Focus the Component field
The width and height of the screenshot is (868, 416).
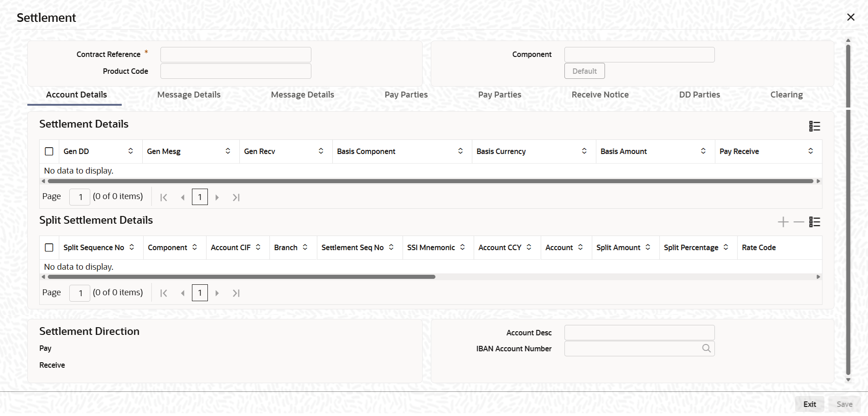click(639, 55)
